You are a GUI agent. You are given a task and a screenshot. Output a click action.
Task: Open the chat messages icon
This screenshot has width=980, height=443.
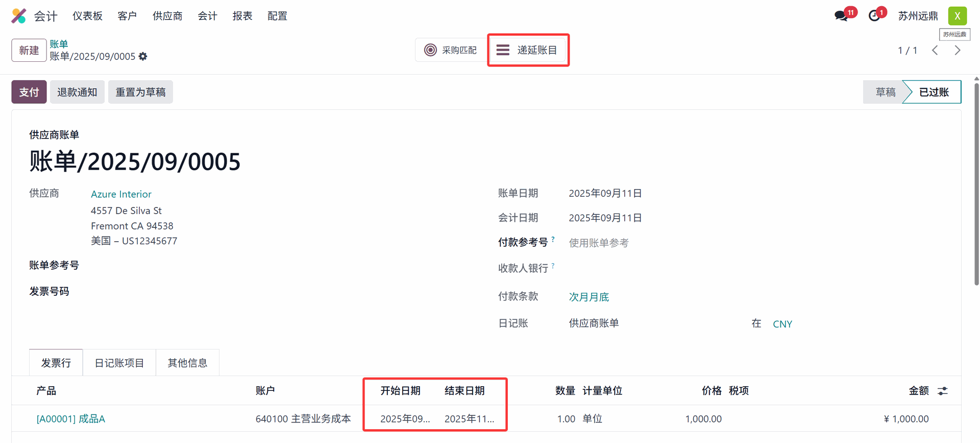click(x=841, y=16)
